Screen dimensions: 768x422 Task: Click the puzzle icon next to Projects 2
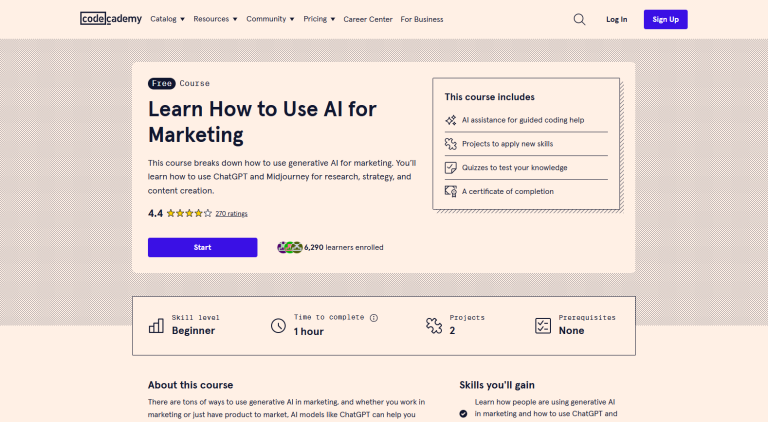[434, 326]
